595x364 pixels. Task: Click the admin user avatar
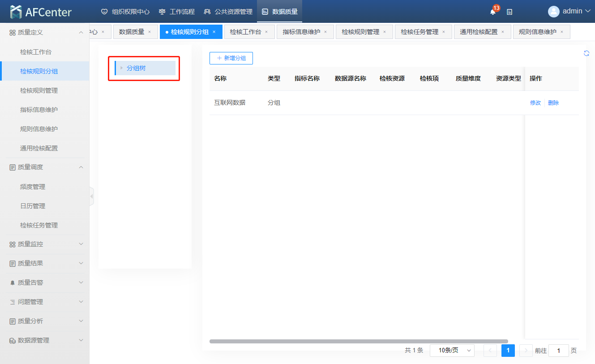554,12
